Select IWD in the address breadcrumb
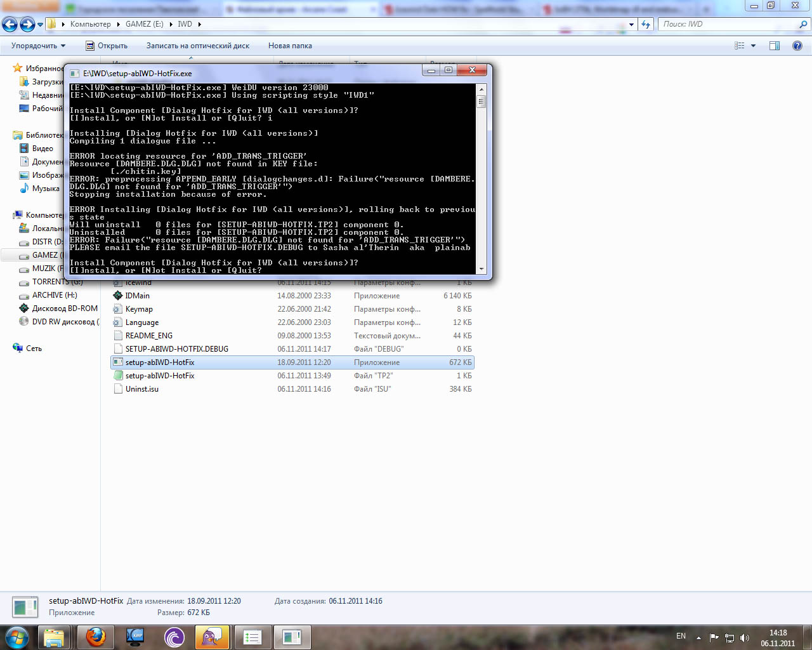This screenshot has width=812, height=650. 185,24
